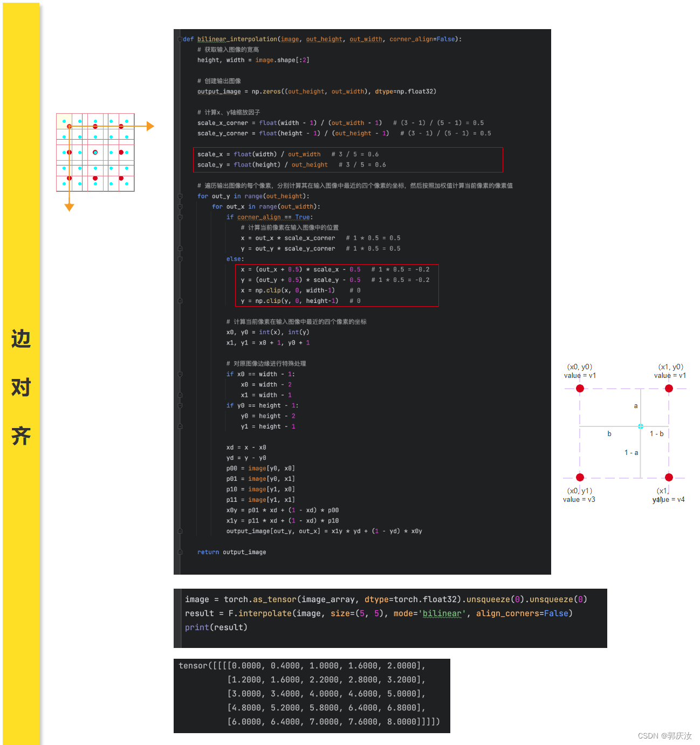700x745 pixels.
Task: Collapse the 'for out_y in range' loop fold marker
Action: 180,196
